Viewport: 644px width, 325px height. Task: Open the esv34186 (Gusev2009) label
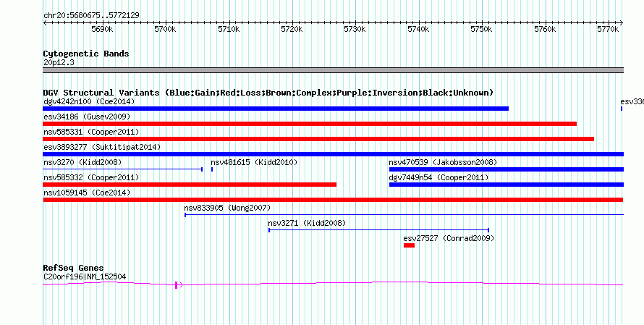pos(87,117)
